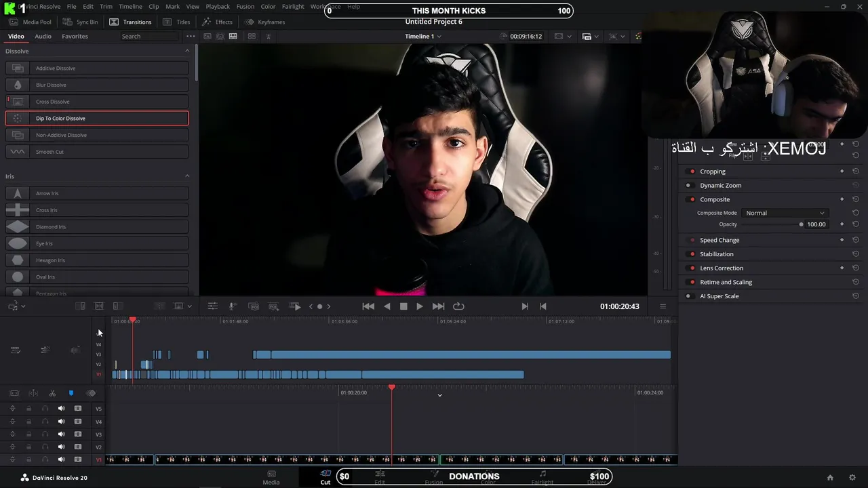Click the trim-in-place icon beside scissors
The width and height of the screenshot is (868, 488).
[x=33, y=393]
